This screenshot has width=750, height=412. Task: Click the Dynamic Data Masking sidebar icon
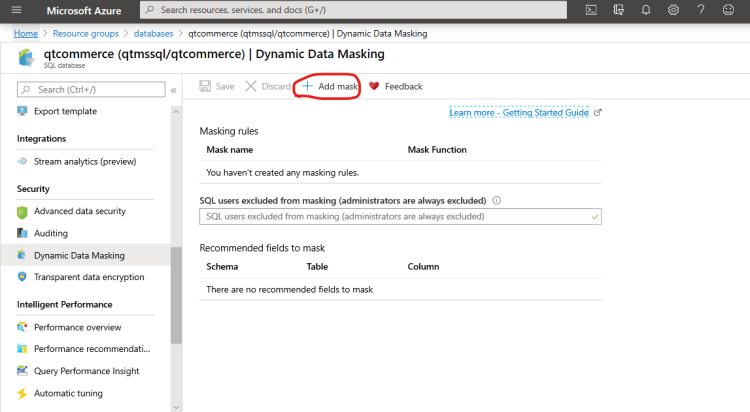(x=22, y=255)
